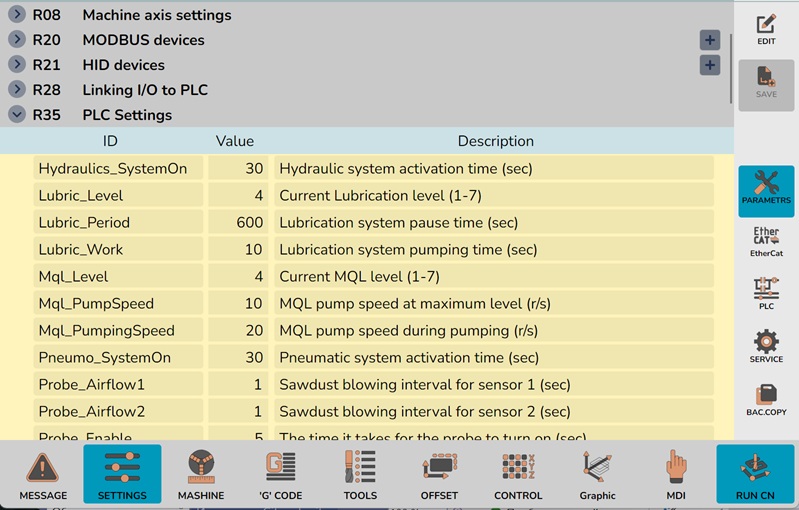Open the MESSAGE warning screen
Viewport: 799px width, 510px height.
pos(43,474)
